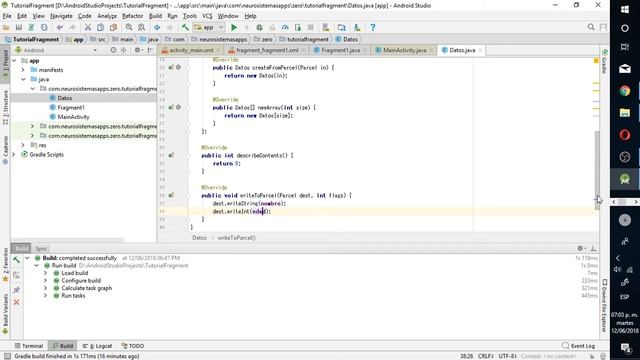Open the Analyze menu
Image resolution: width=640 pixels, height=360 pixels.
tap(107, 16)
